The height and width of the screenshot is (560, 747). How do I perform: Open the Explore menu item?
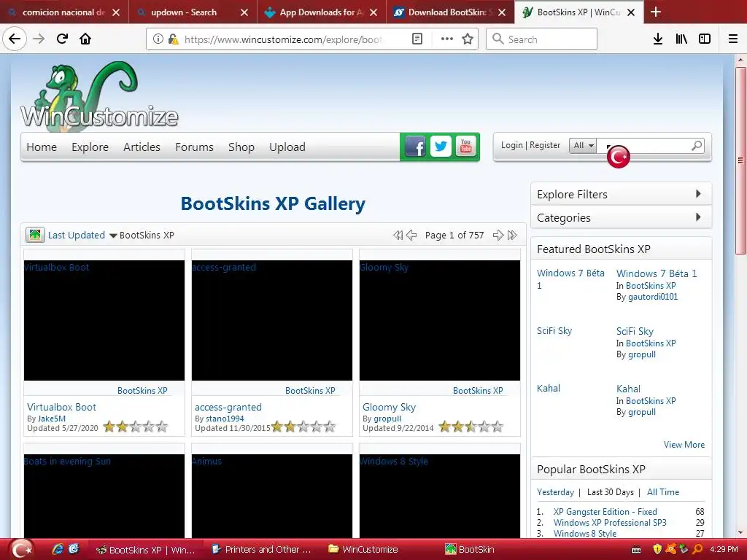tap(90, 147)
